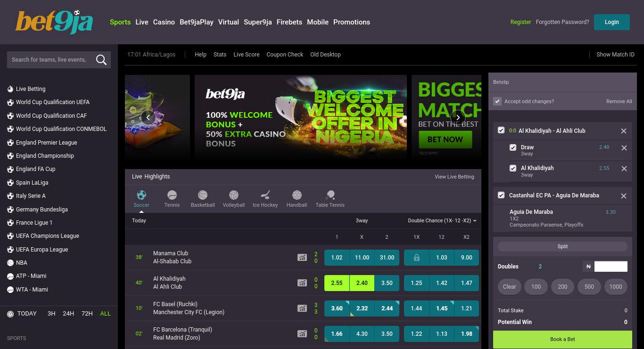Open Promotions main menu
The height and width of the screenshot is (349, 644).
352,22
